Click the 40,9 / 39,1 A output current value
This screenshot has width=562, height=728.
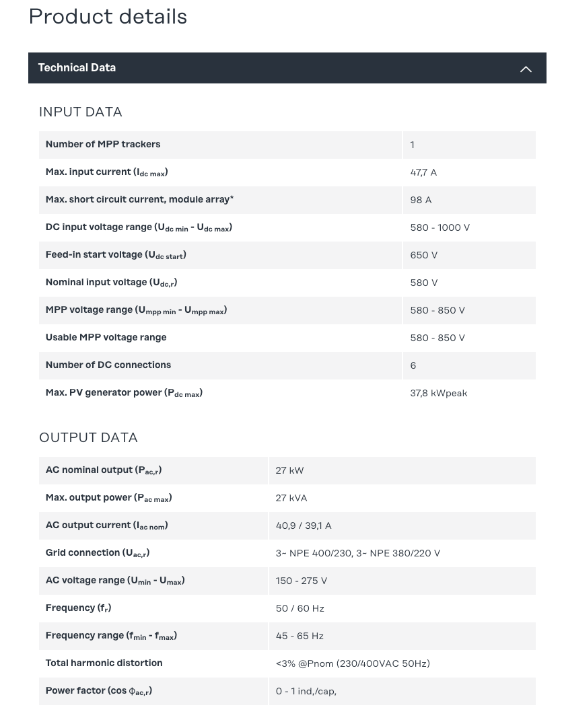[303, 526]
